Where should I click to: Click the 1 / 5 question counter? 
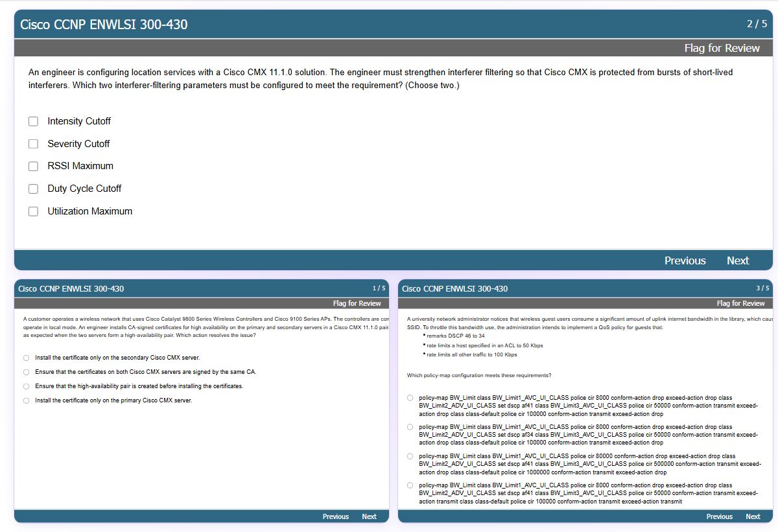pos(379,288)
